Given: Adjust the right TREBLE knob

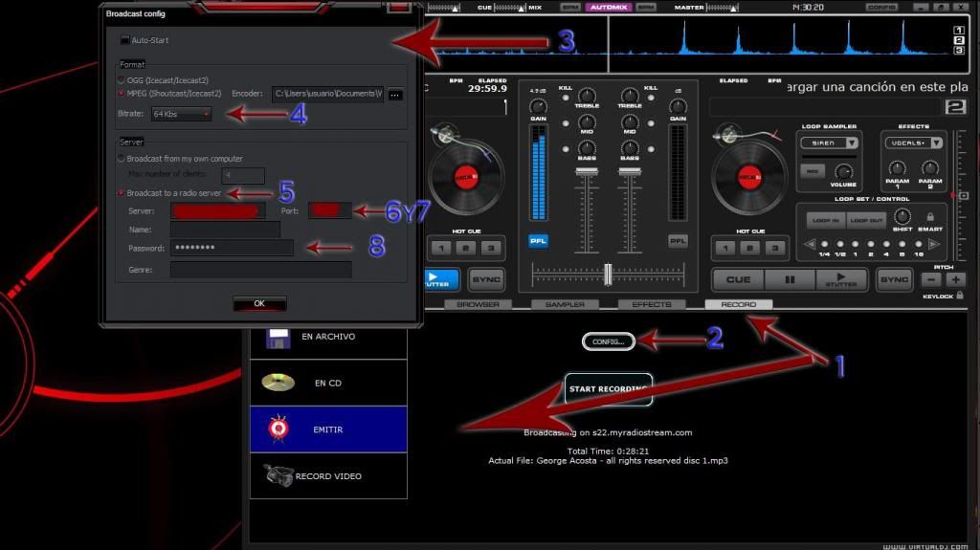Looking at the screenshot, I should coord(630,95).
